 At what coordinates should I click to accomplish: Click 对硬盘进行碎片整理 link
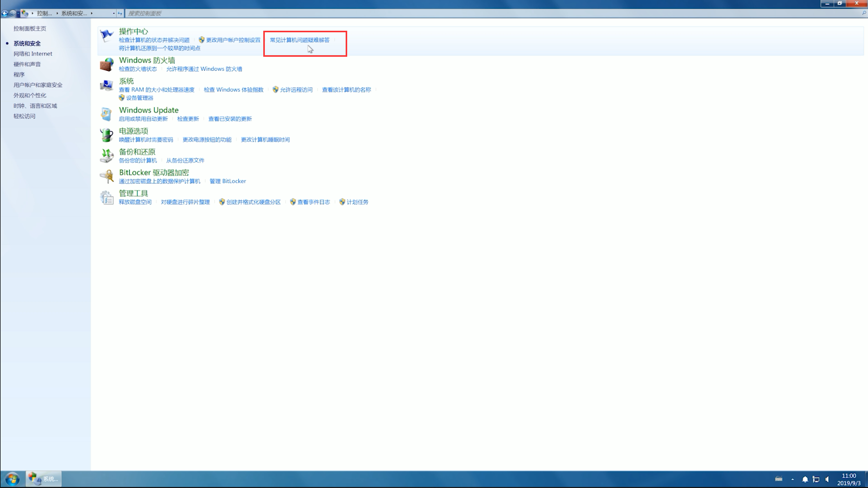pos(185,202)
